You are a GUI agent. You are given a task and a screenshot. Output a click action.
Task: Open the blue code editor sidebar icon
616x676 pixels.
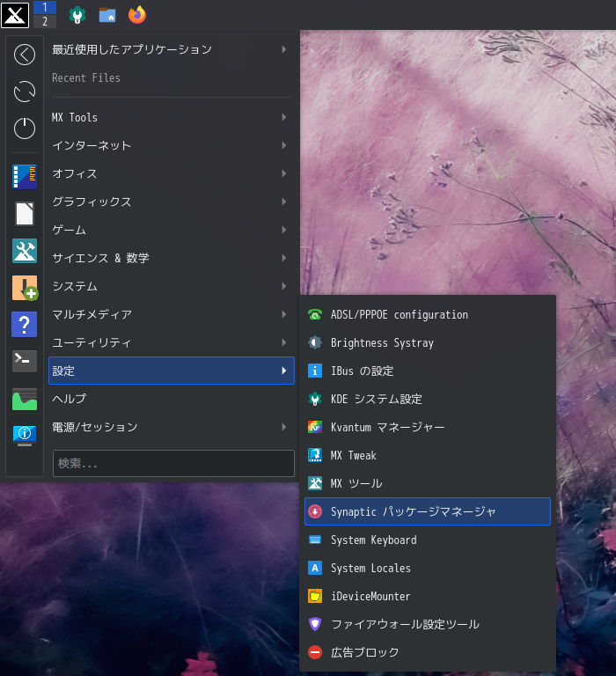[25, 177]
